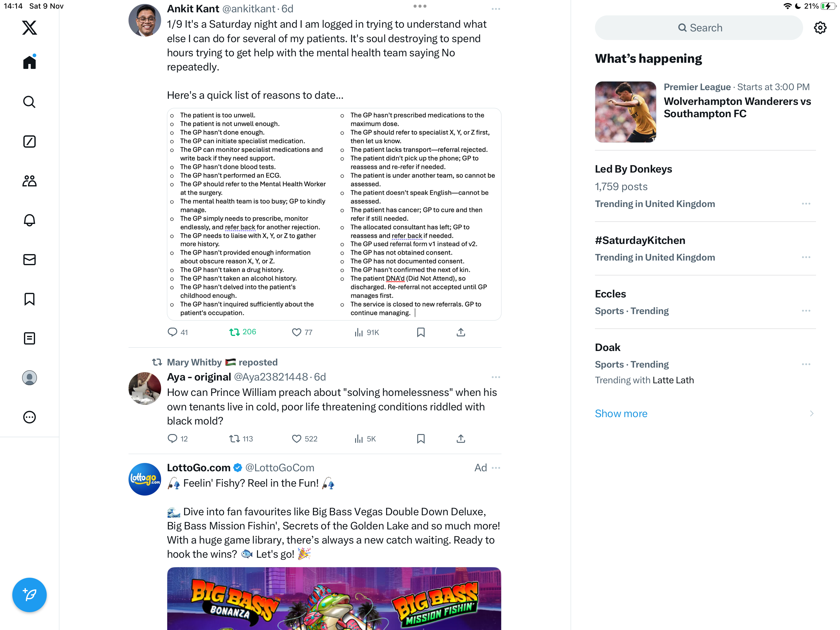Screen dimensions: 840x630
Task: Click the Search input field
Action: coord(699,28)
